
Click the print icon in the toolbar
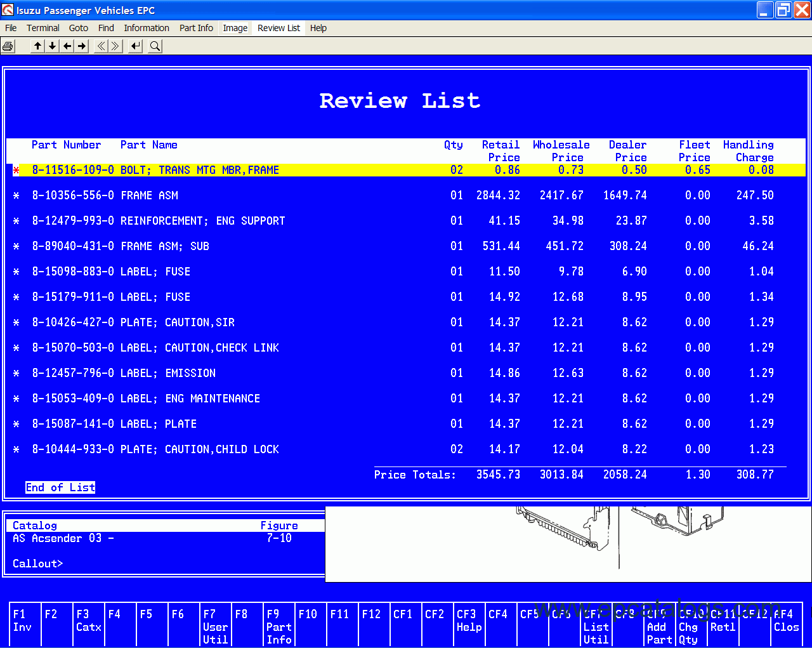click(x=8, y=46)
